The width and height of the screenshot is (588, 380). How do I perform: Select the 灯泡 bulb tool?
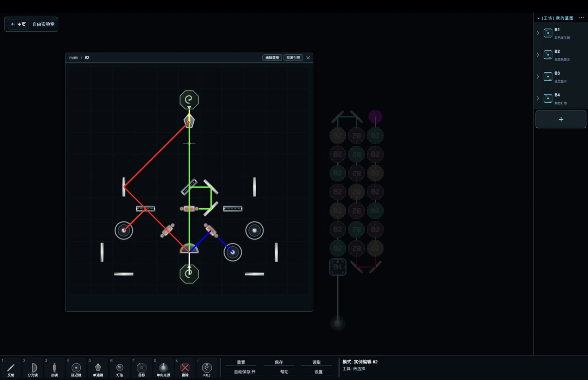pyautogui.click(x=120, y=368)
